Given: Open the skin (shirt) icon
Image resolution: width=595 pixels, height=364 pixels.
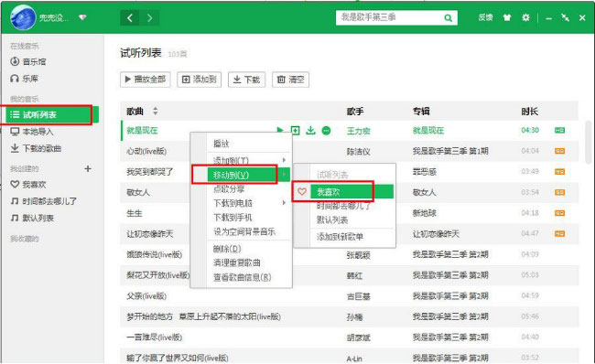Looking at the screenshot, I should click(x=507, y=17).
